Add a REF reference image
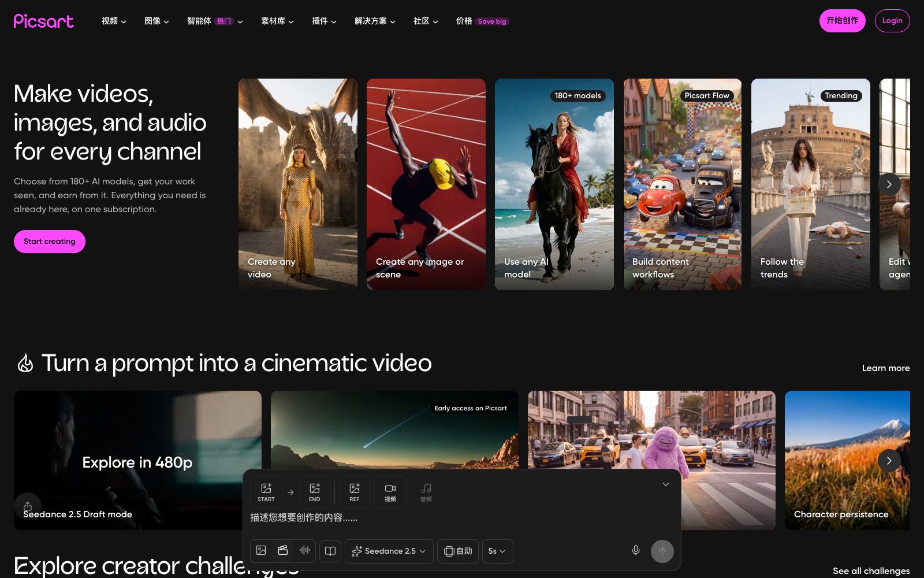Screen dimensions: 924x578 355,492
